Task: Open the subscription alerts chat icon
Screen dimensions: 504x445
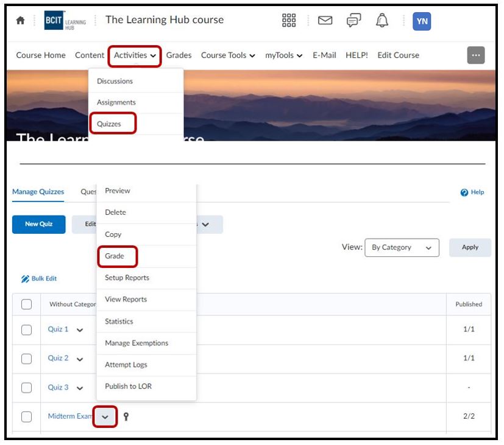Action: click(353, 21)
